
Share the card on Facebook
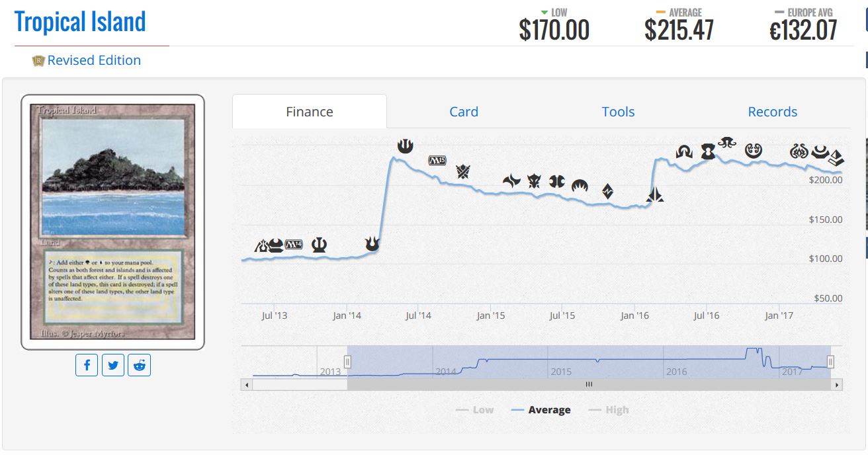point(87,364)
